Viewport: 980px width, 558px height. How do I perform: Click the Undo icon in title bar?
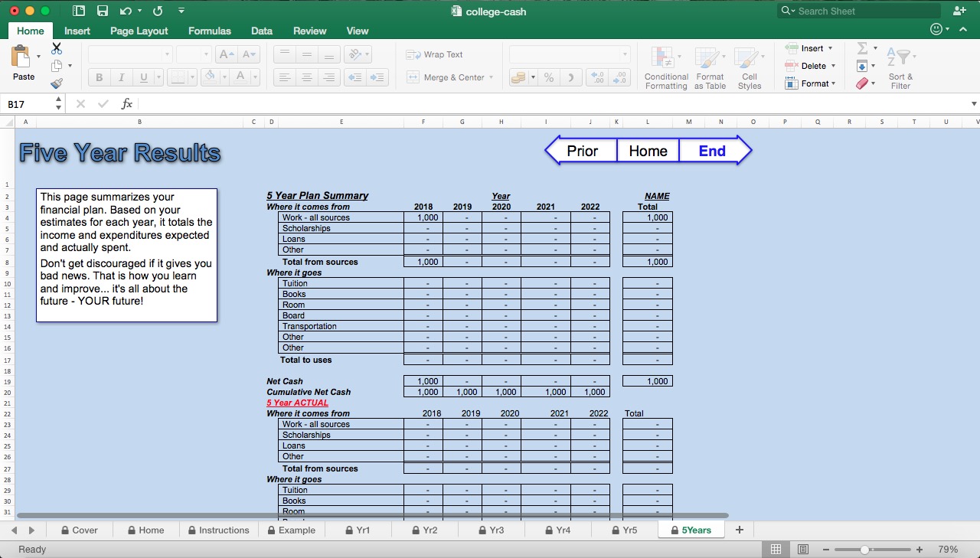125,11
